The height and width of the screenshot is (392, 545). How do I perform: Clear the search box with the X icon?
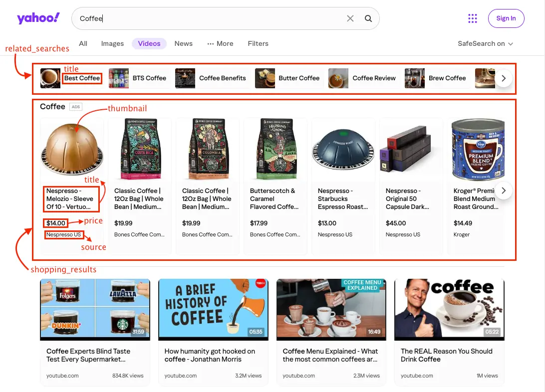(350, 18)
